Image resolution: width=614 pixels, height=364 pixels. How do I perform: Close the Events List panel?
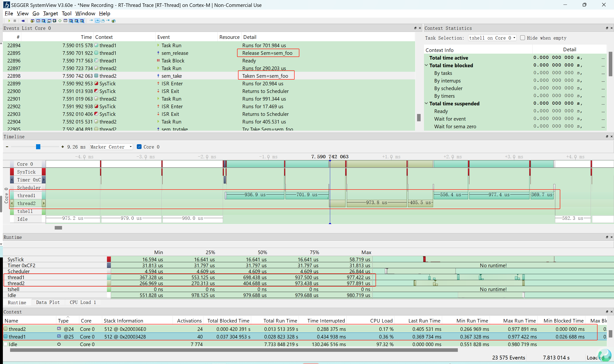pyautogui.click(x=420, y=28)
